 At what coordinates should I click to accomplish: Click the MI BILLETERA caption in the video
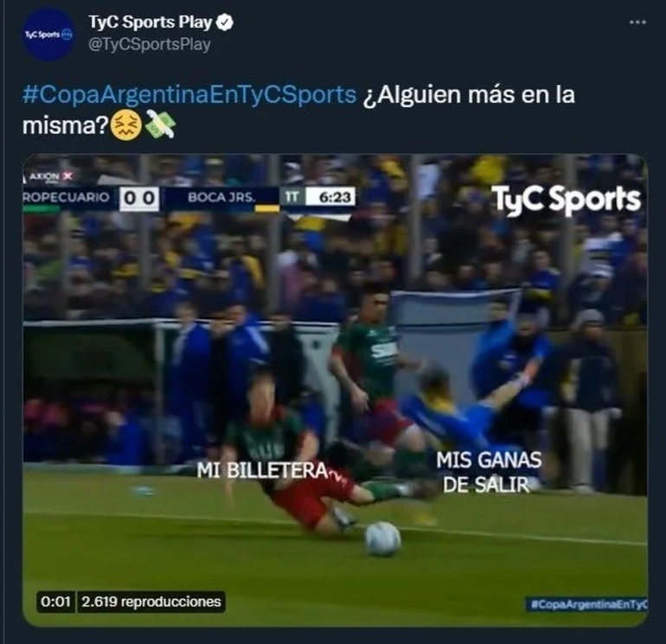coord(262,470)
